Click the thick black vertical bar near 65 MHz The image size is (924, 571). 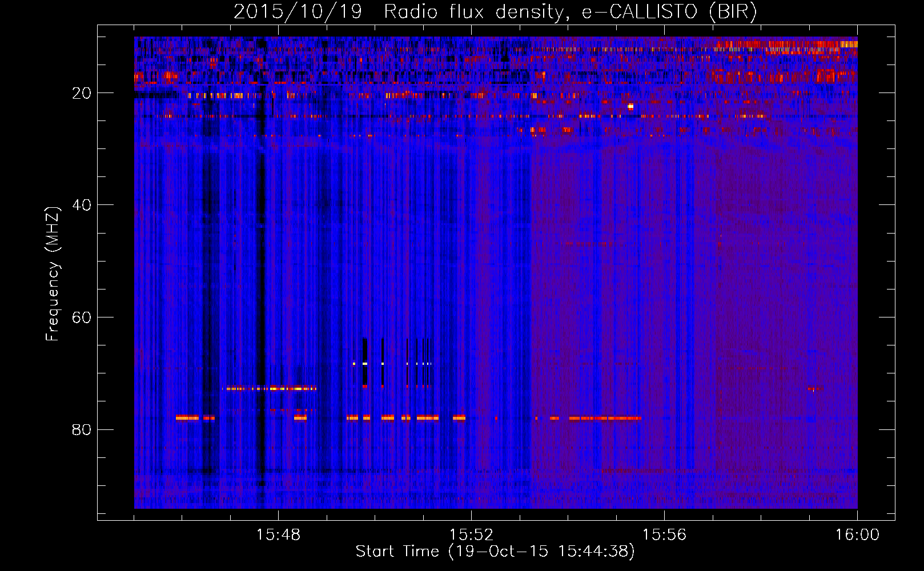pyautogui.click(x=365, y=362)
